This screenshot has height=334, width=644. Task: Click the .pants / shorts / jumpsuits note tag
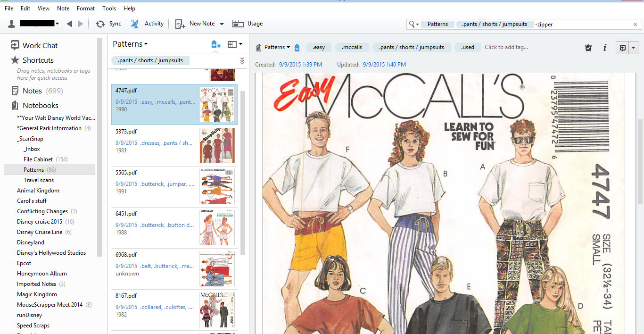coord(412,47)
